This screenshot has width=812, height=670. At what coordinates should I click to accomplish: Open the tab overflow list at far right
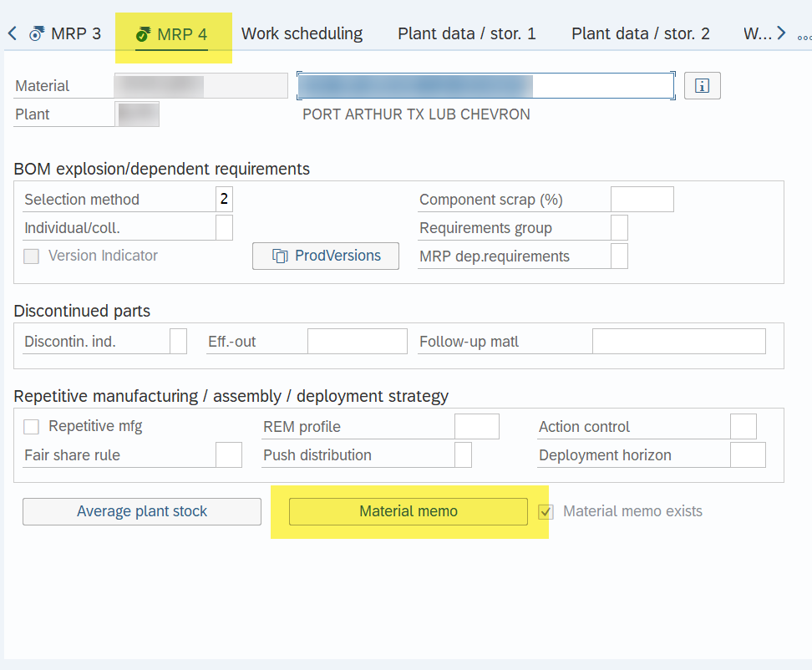(804, 36)
